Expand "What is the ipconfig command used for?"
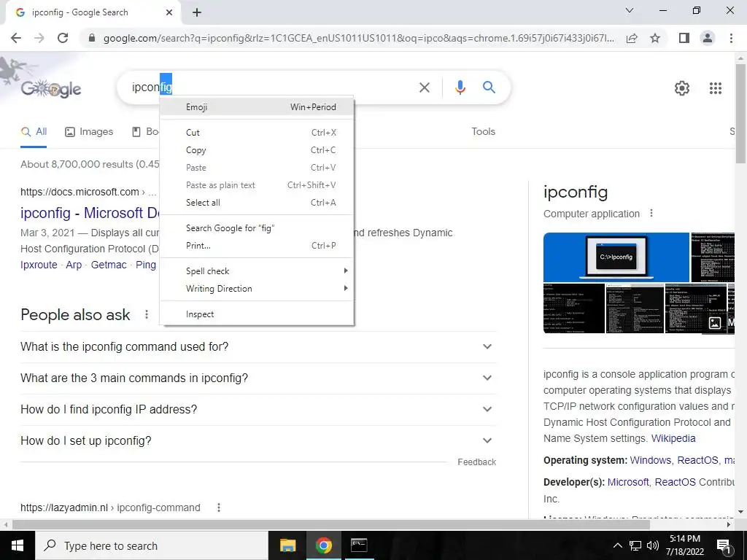This screenshot has height=560, width=747. click(258, 346)
